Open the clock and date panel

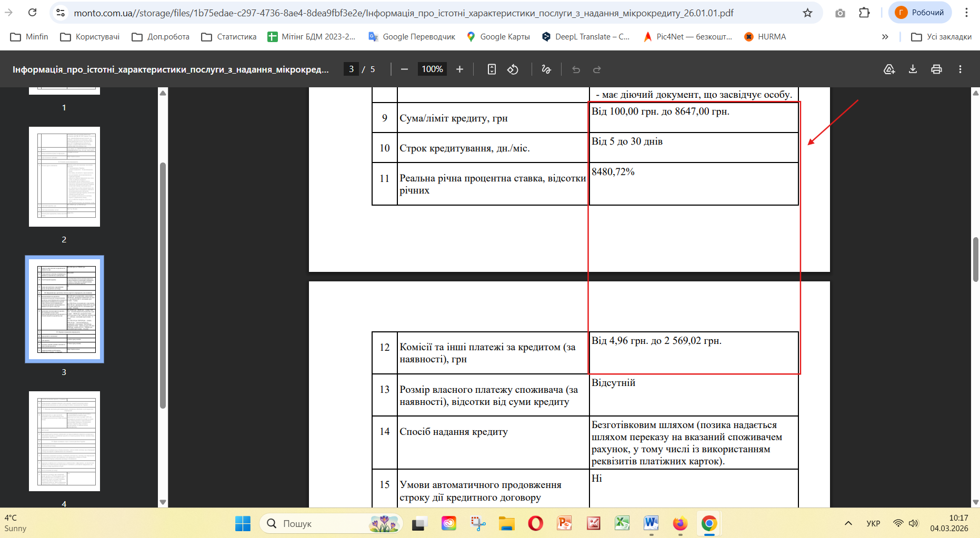tap(949, 523)
